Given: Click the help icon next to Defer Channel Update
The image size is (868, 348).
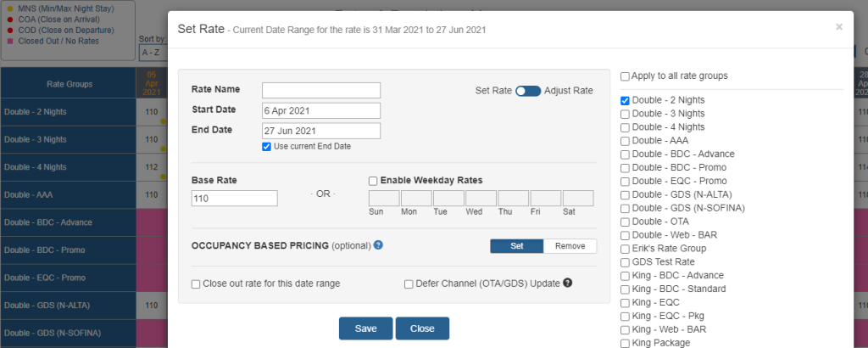Looking at the screenshot, I should pyautogui.click(x=568, y=283).
